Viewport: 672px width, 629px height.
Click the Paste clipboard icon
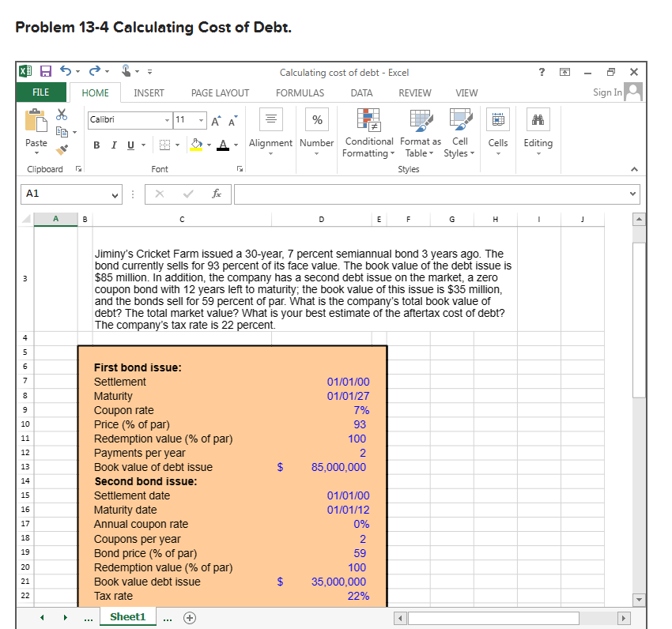pyautogui.click(x=36, y=121)
